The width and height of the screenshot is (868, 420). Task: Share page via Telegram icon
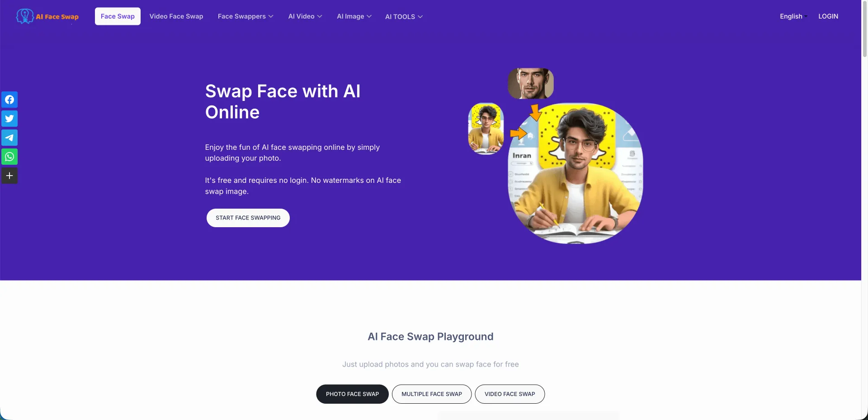pyautogui.click(x=9, y=138)
